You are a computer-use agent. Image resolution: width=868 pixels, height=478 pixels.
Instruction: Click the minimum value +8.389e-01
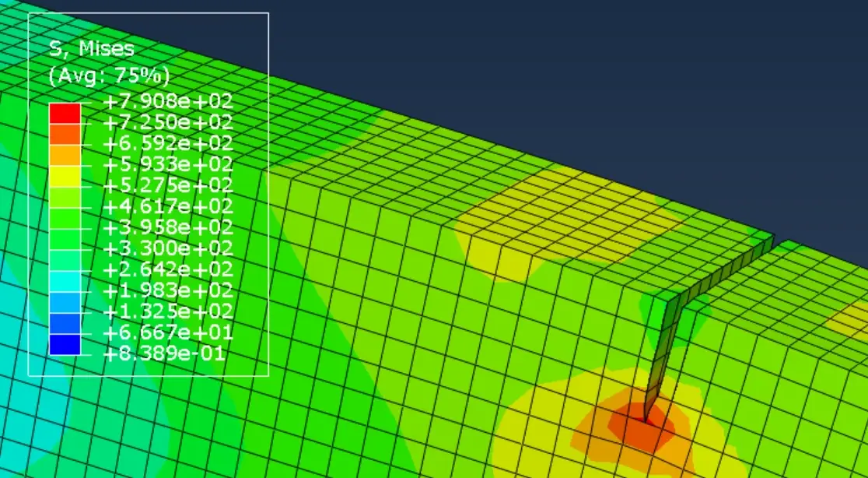click(164, 354)
